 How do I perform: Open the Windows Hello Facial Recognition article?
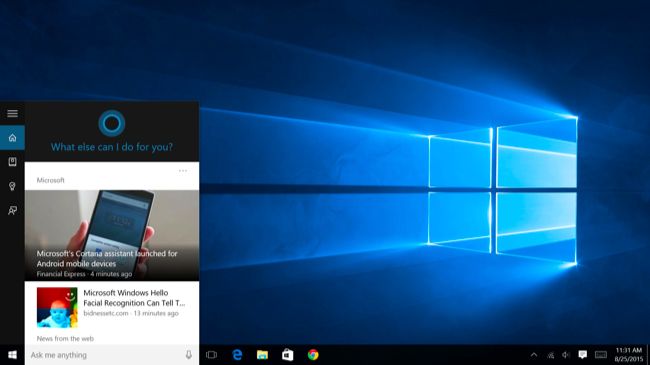134,298
